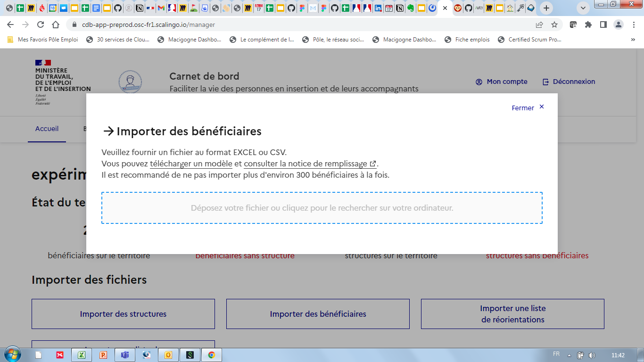Click the Déconnexion logout icon
Image resolution: width=644 pixels, height=362 pixels.
(x=546, y=82)
